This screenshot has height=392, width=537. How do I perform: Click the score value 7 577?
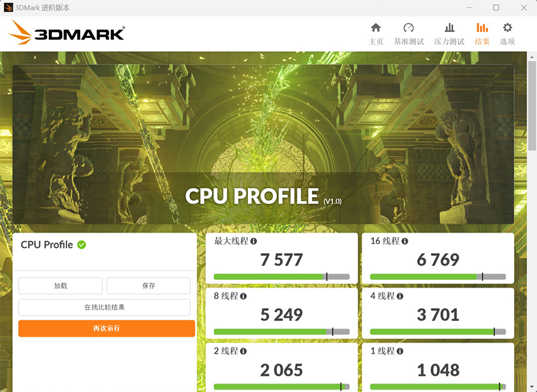coord(282,260)
